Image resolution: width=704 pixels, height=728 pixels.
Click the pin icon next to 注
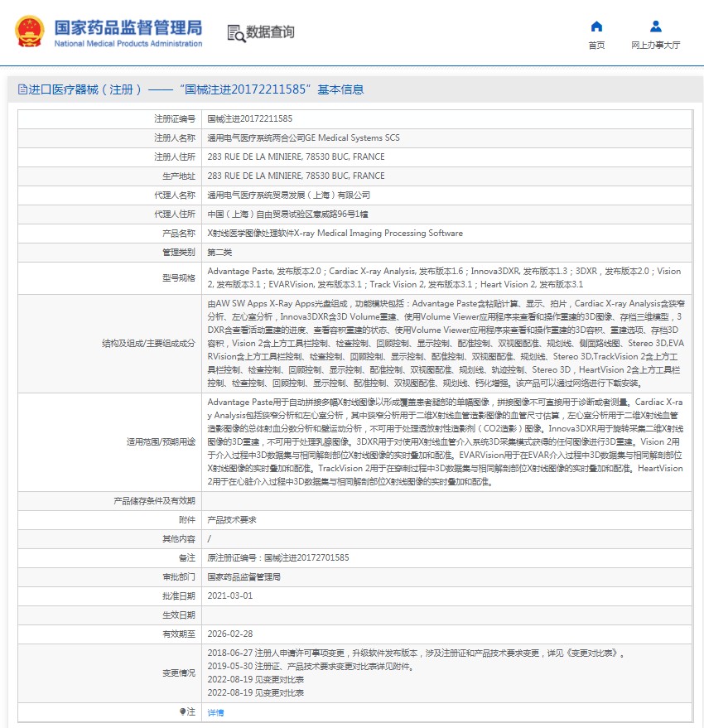(182, 711)
